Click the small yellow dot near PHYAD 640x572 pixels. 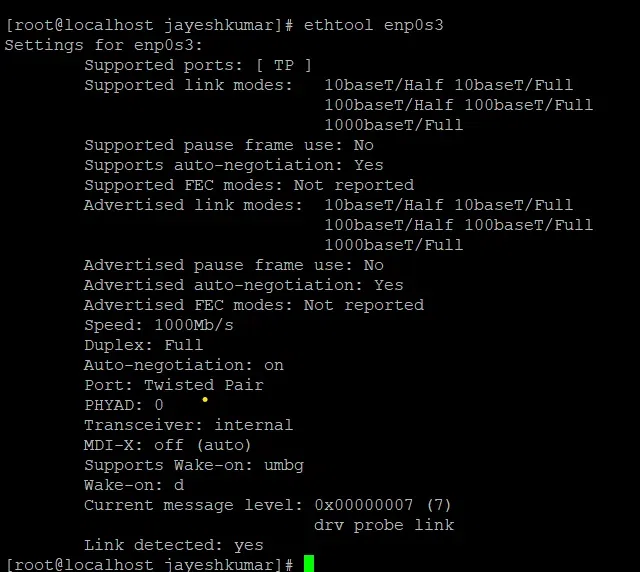[x=205, y=399]
